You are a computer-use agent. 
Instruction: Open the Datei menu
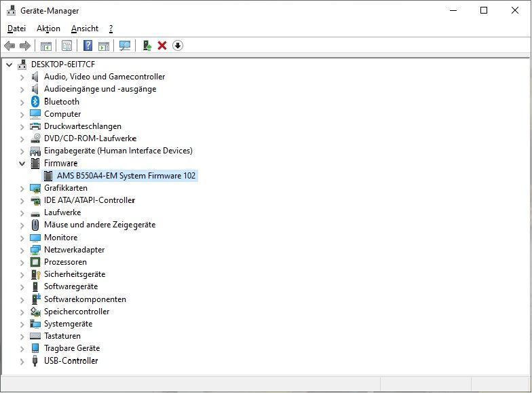coord(16,29)
